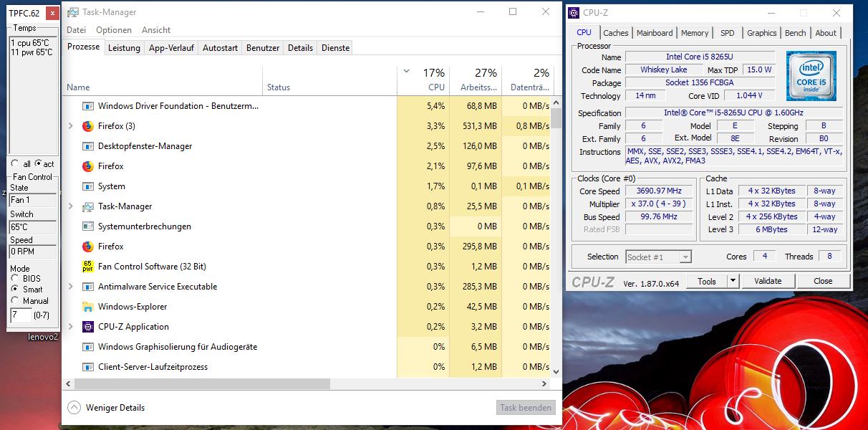Image resolution: width=868 pixels, height=430 pixels.
Task: Click the 0 RPM speed field
Action: click(33, 252)
